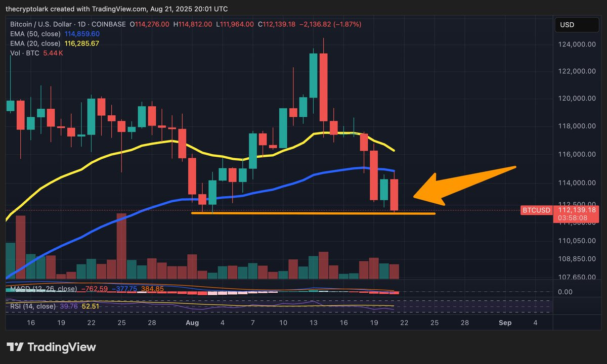Click the Sep label on time axis
Viewport: 607px width, 364px height.
click(505, 323)
